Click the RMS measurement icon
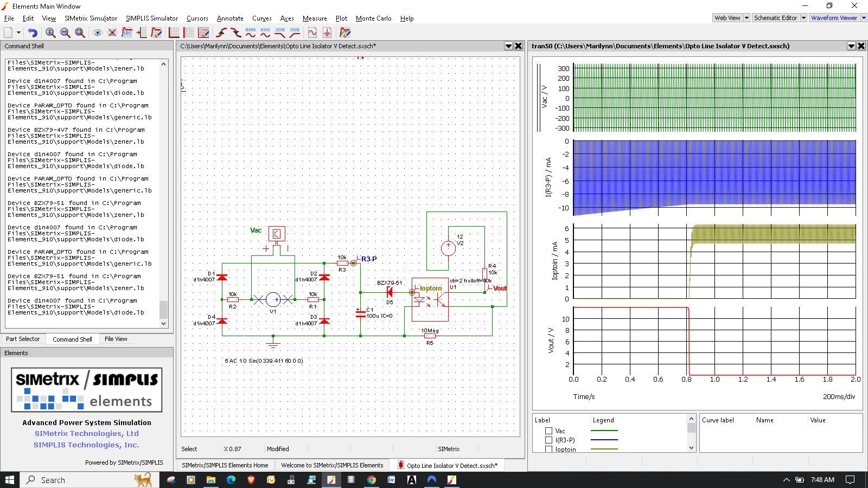 click(x=251, y=33)
